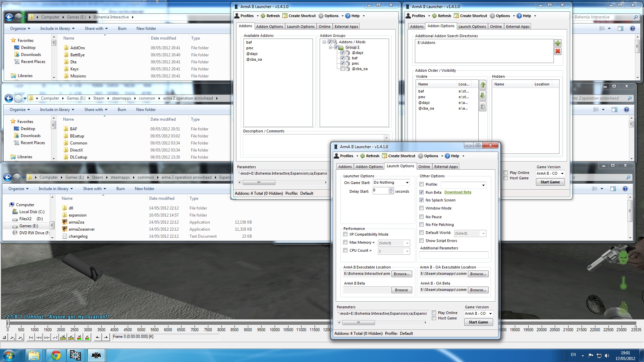Open the On Game Start dropdown
This screenshot has height=362, width=644.
pyautogui.click(x=391, y=183)
